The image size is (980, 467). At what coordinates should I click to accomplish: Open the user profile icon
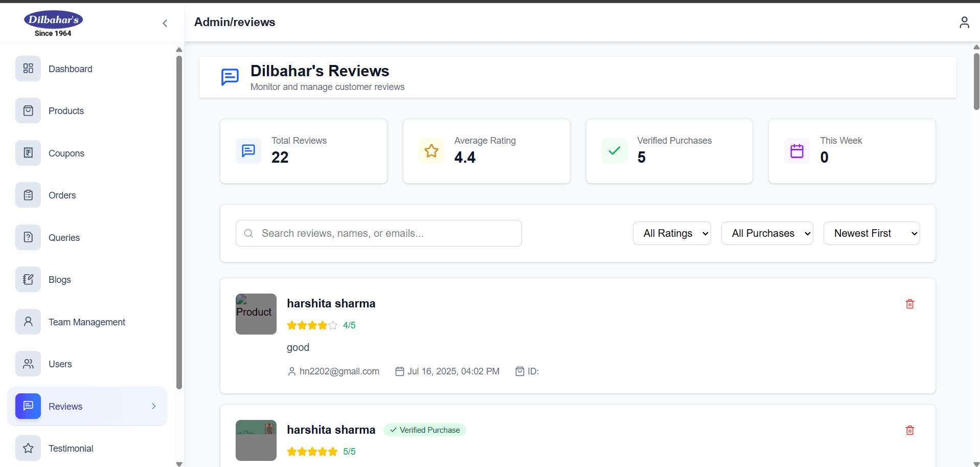tap(964, 23)
